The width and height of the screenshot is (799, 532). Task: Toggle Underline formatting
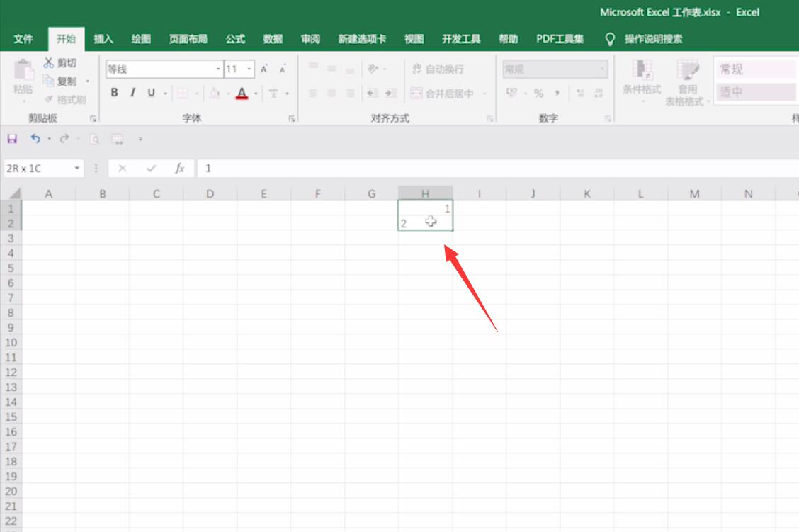click(x=152, y=92)
